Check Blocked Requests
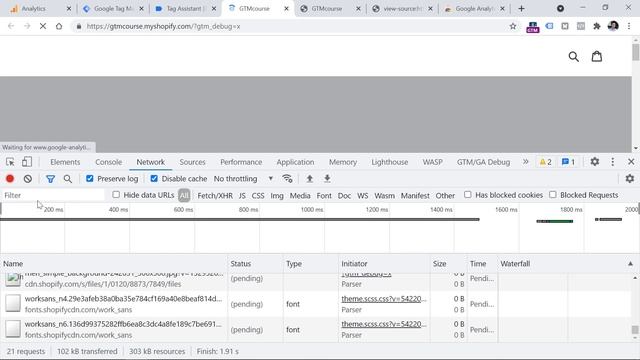640x360 pixels. [x=553, y=195]
